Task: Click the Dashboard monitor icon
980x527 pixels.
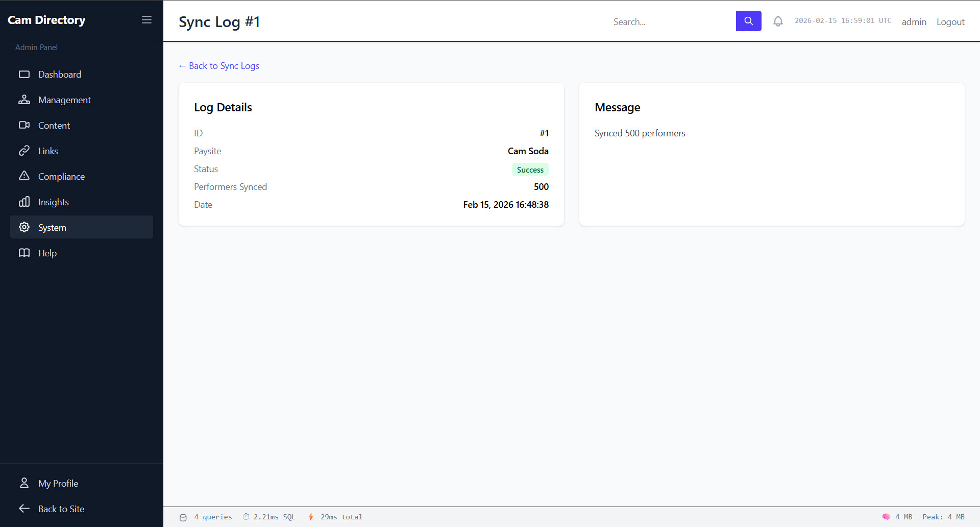Action: (24, 75)
